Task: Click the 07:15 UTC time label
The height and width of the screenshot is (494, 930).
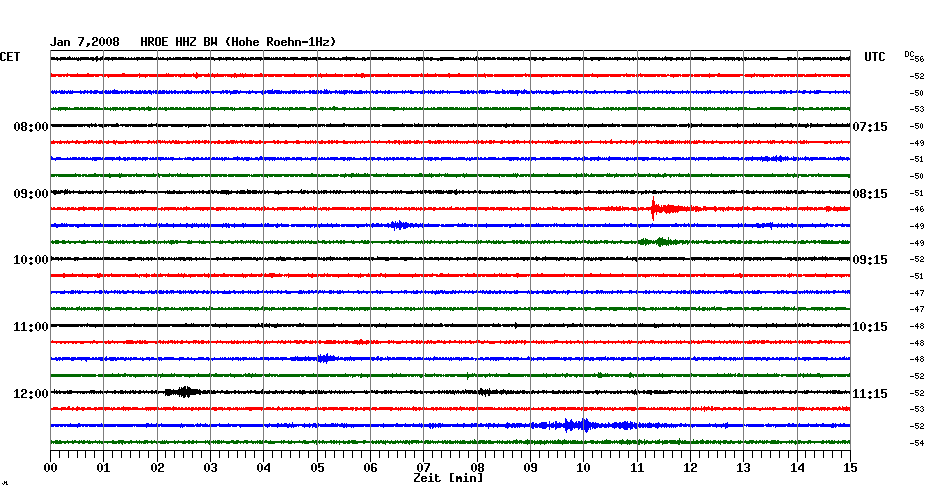Action: (870, 127)
